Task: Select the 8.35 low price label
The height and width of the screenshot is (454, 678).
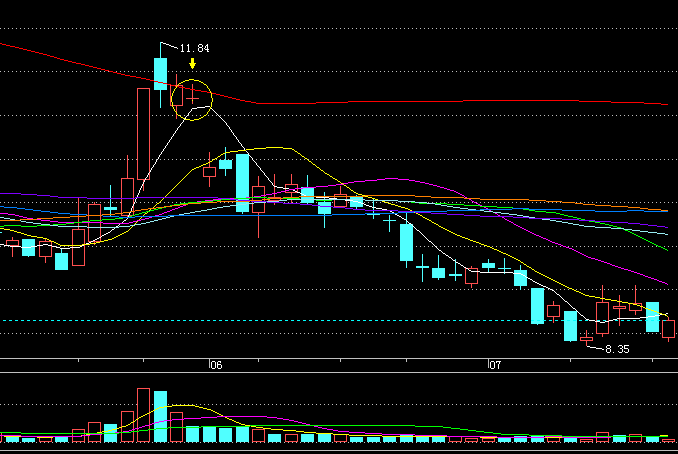Action: point(617,349)
